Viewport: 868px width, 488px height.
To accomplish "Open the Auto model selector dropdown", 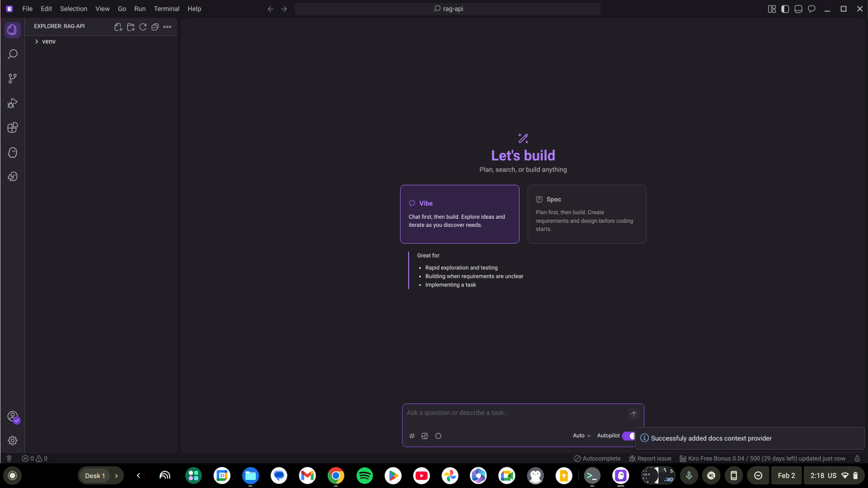I will (581, 436).
